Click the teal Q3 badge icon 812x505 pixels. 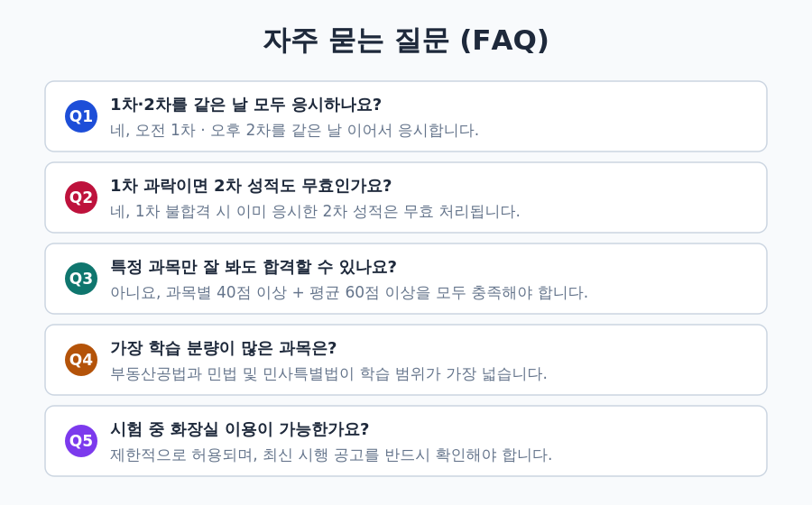click(81, 279)
